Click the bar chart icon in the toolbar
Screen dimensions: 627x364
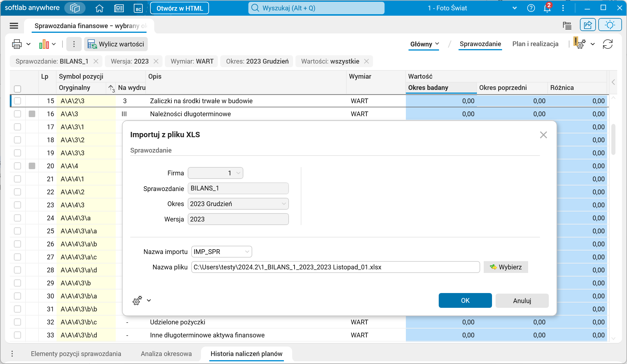click(44, 44)
